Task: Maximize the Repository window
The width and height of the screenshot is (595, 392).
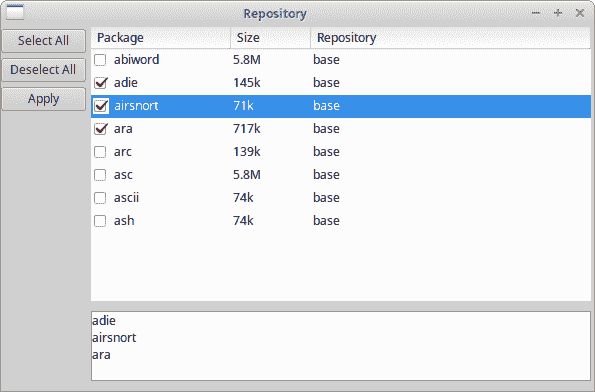Action: (558, 13)
